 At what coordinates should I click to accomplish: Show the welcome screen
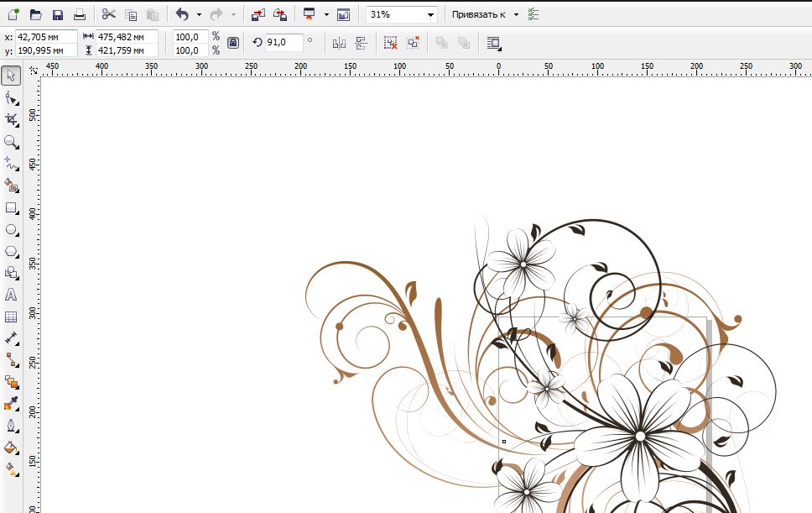[x=343, y=14]
